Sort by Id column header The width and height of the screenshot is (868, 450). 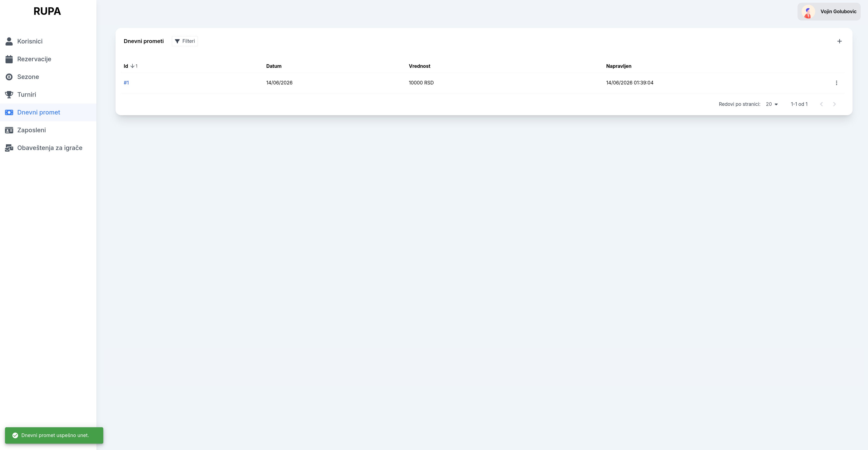click(x=126, y=66)
